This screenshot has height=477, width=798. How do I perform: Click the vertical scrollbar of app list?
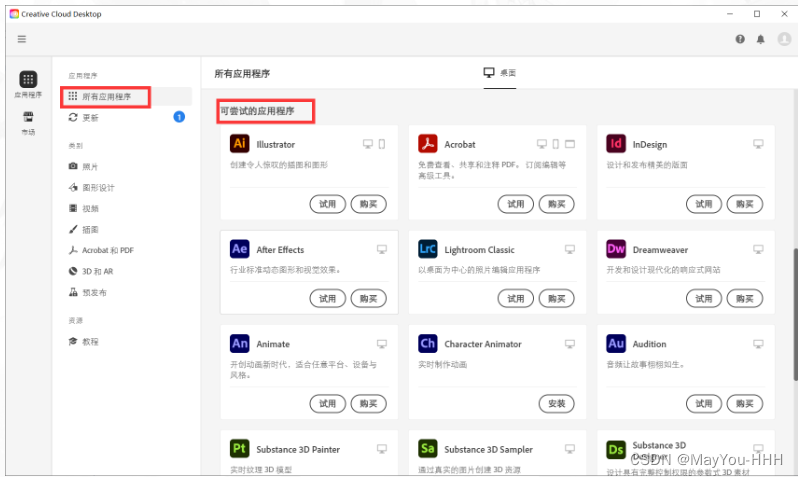point(795,314)
